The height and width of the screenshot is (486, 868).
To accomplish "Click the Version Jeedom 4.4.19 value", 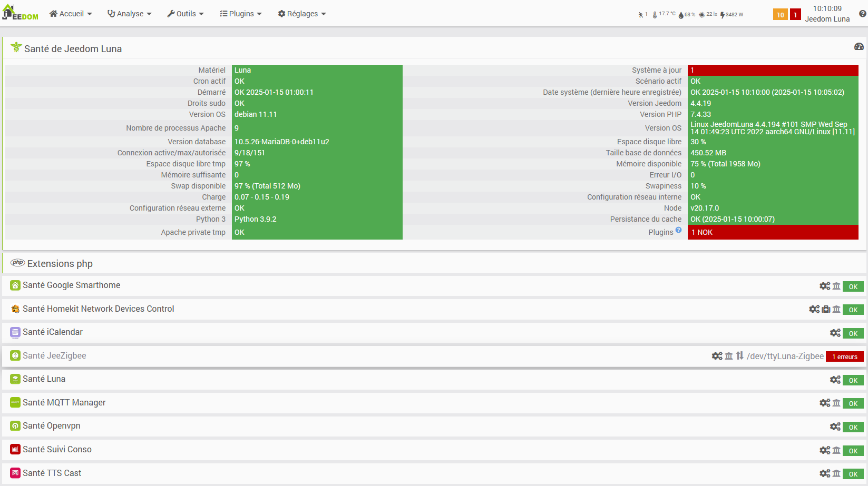I will 773,103.
